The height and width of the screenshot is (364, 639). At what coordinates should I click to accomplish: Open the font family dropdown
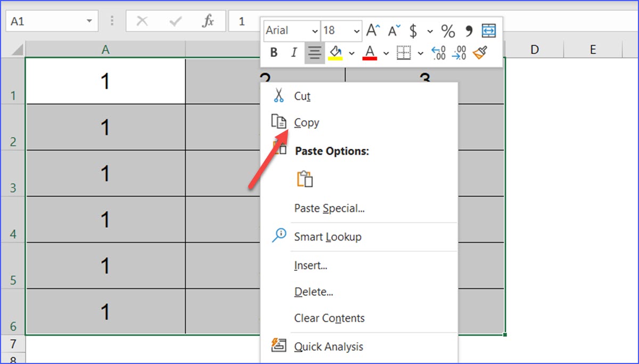pos(314,30)
